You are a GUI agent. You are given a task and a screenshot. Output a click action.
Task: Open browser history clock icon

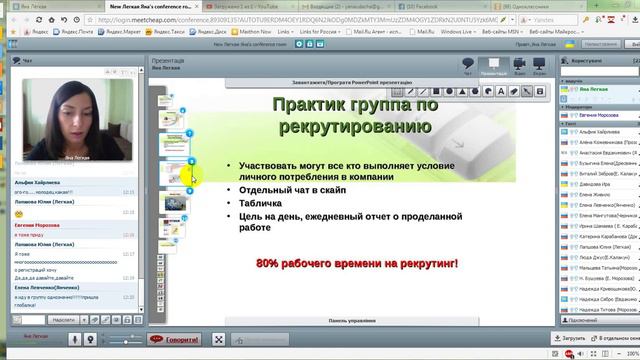77,20
